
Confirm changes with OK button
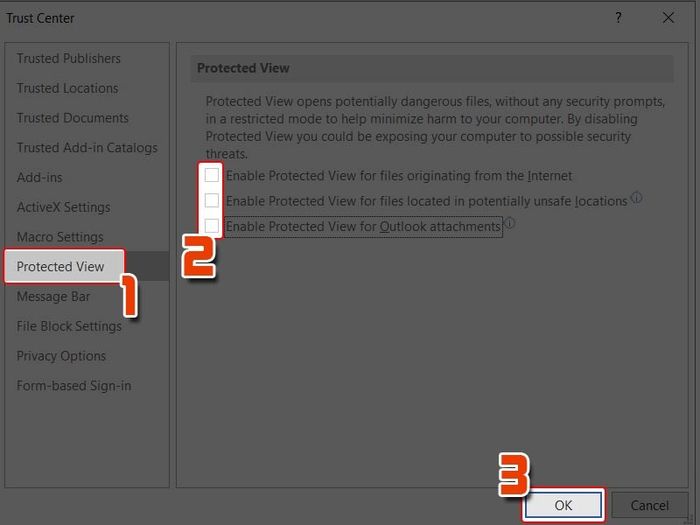563,505
